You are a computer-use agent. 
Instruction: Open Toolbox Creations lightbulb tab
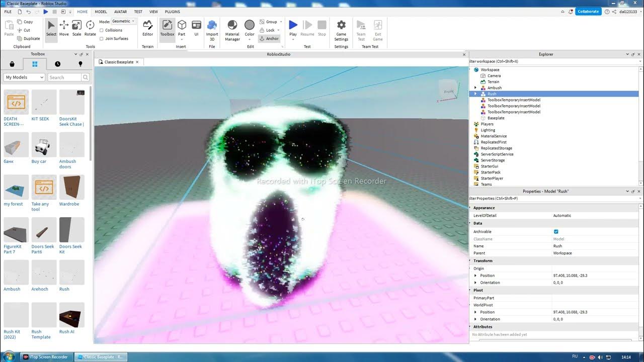80,64
